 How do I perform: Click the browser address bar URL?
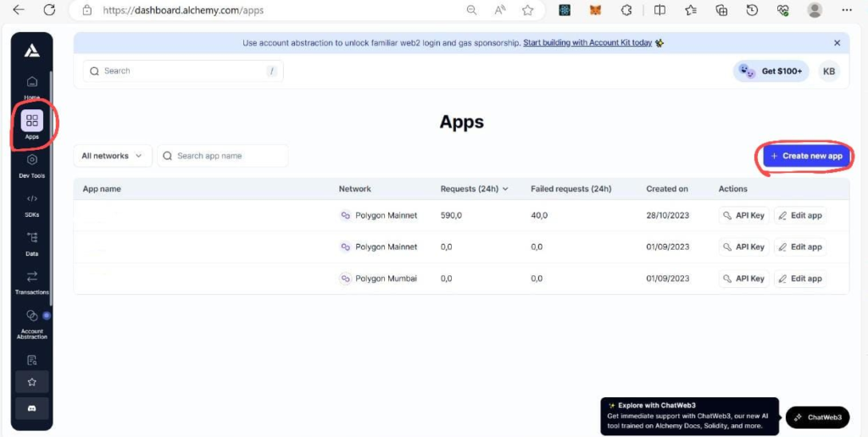(x=183, y=10)
